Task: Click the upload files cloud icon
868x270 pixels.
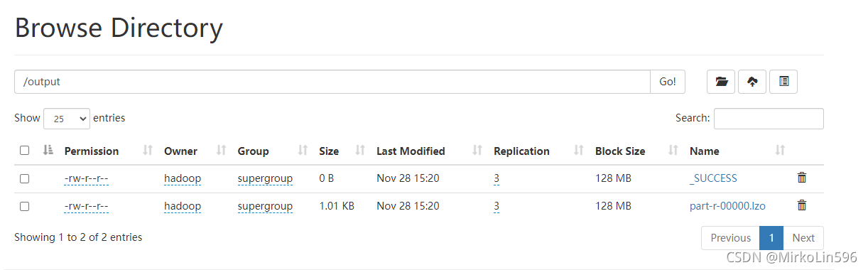Action: tap(752, 82)
